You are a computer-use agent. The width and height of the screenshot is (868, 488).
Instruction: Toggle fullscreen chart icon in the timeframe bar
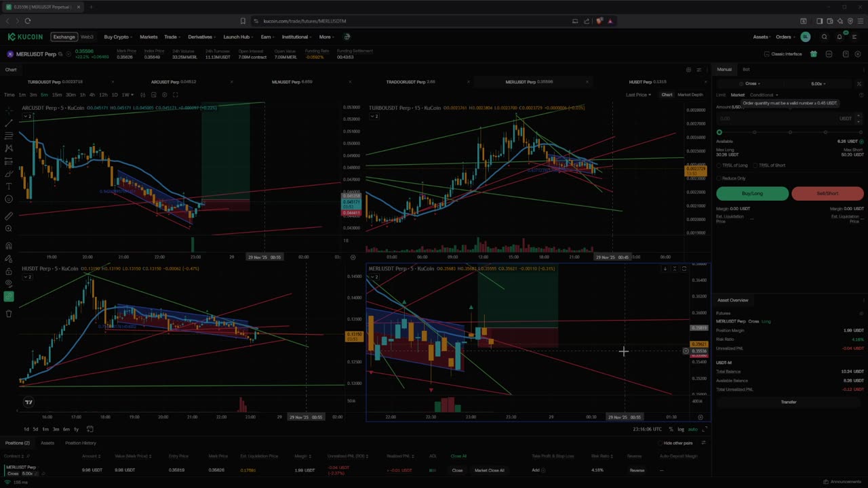coord(175,95)
